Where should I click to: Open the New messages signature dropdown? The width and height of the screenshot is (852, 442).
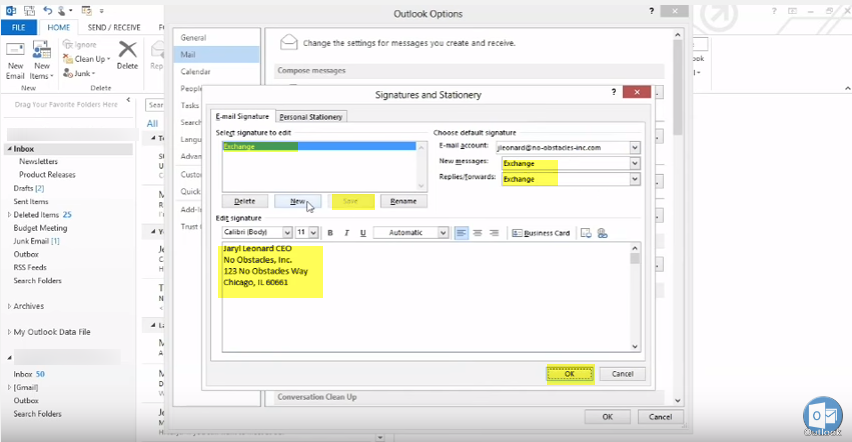click(635, 163)
